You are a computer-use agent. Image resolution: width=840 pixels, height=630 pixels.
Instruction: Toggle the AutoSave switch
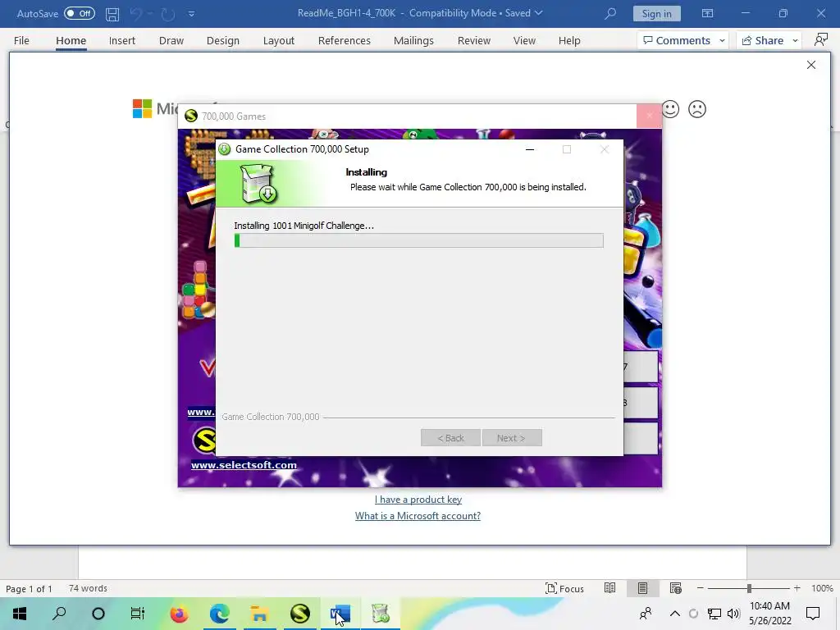point(80,13)
